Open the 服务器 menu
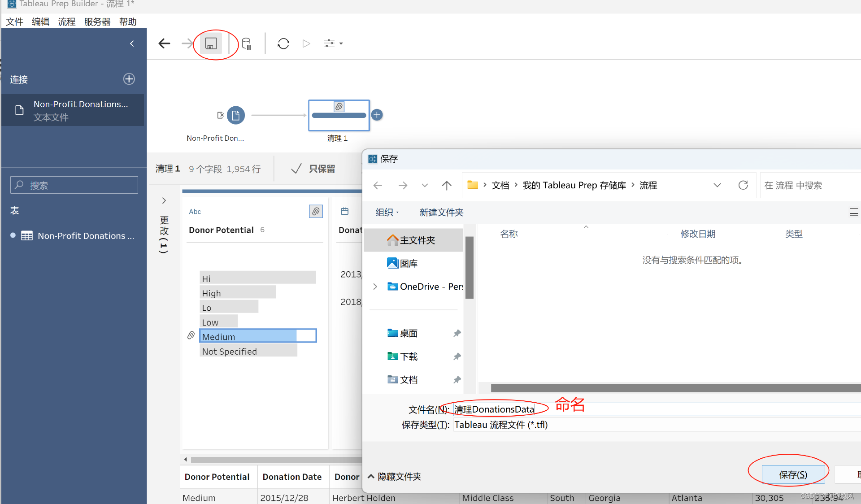This screenshot has height=504, width=861. click(x=97, y=22)
